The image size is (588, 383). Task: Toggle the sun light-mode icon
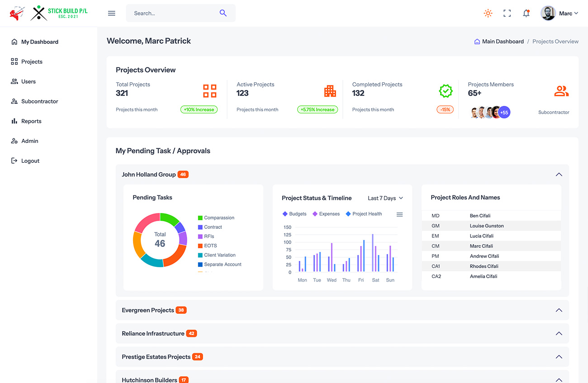click(488, 13)
